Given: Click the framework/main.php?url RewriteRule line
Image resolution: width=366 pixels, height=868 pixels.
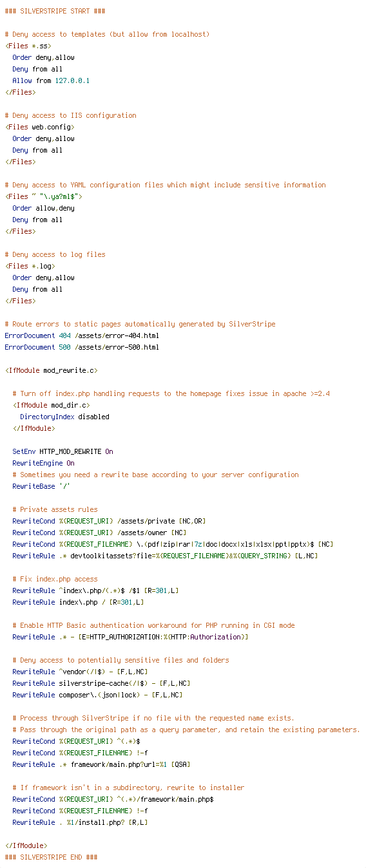Looking at the screenshot, I should pos(101,764).
